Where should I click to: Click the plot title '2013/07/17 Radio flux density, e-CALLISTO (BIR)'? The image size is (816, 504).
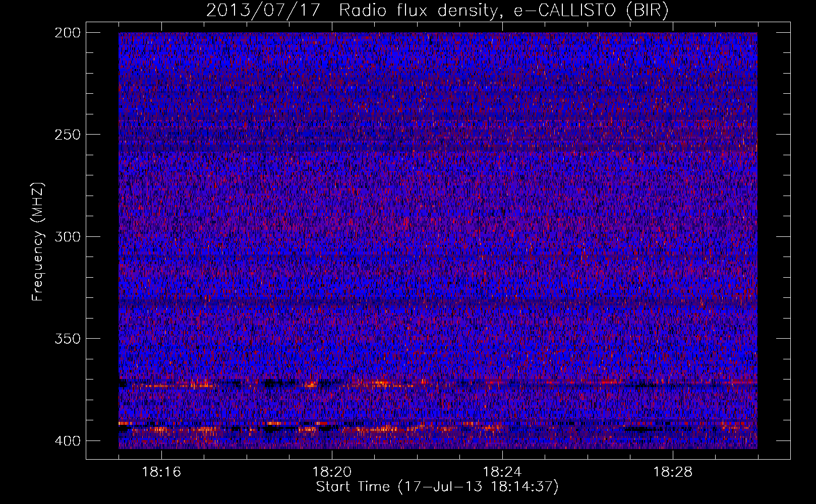[437, 10]
